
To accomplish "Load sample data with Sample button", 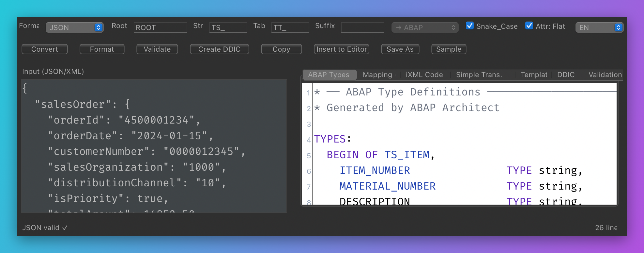I will pos(449,49).
